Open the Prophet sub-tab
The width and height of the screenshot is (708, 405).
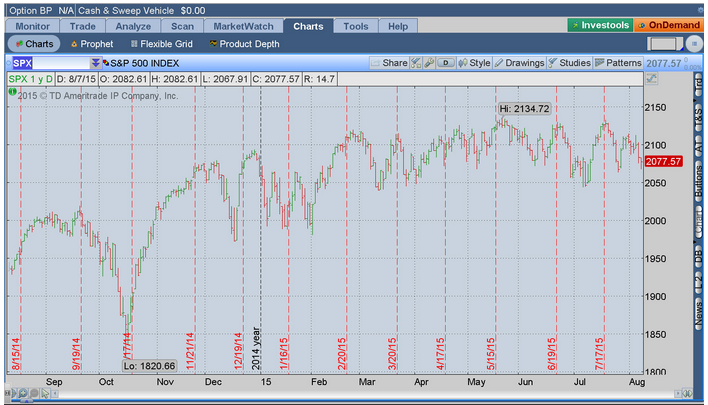[92, 44]
